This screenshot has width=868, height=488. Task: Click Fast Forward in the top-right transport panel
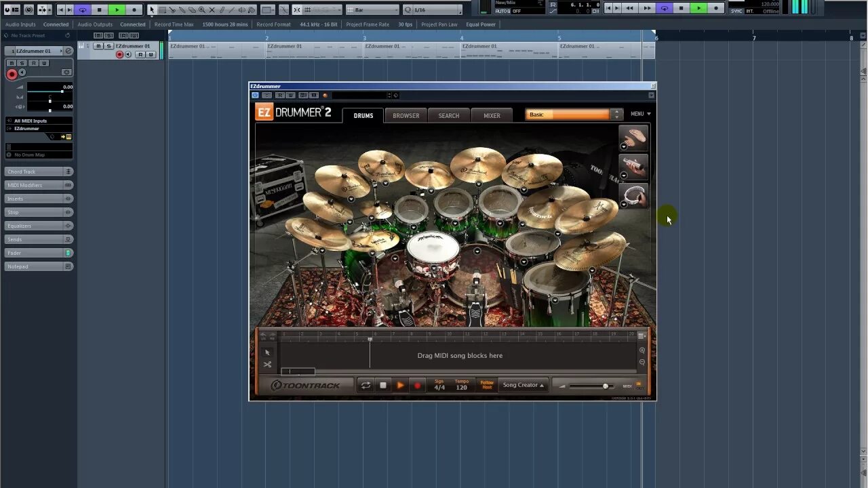pyautogui.click(x=647, y=8)
